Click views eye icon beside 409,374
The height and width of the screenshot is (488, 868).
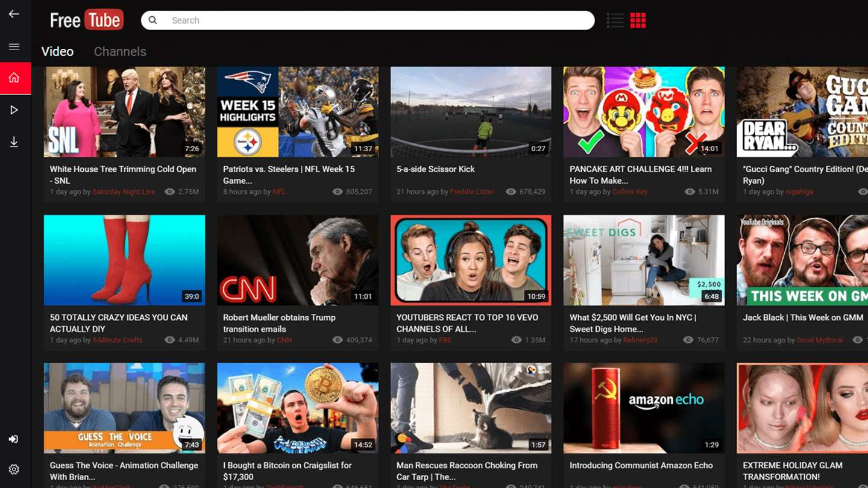[x=338, y=340]
